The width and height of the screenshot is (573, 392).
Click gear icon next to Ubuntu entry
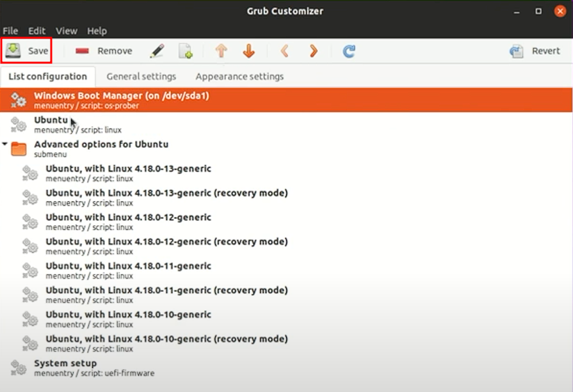tap(19, 125)
